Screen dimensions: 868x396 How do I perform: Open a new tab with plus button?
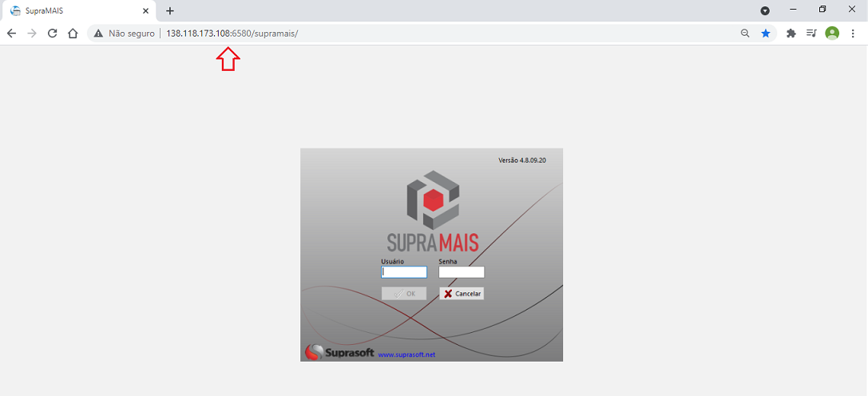170,10
